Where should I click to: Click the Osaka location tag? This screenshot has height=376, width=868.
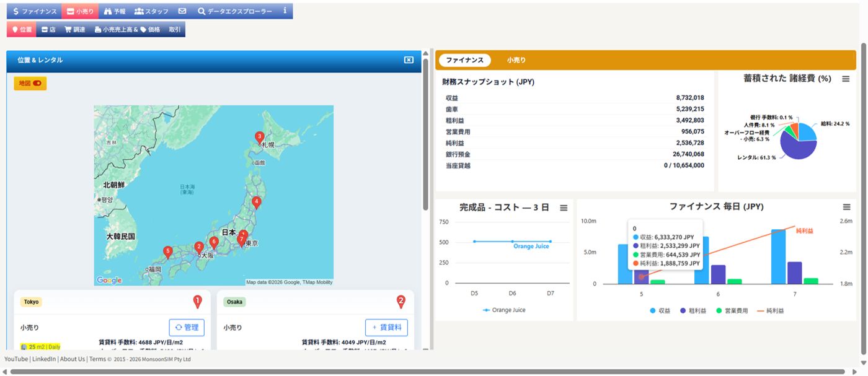point(234,302)
